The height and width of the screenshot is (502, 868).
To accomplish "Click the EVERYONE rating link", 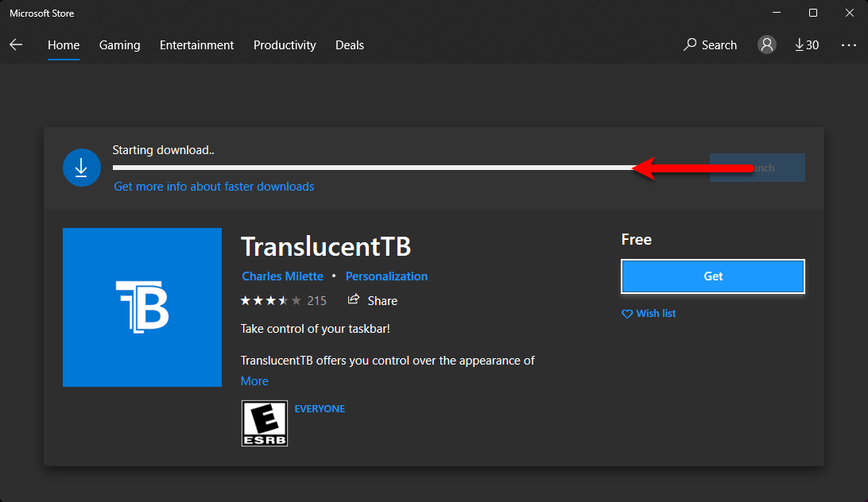I will (320, 408).
